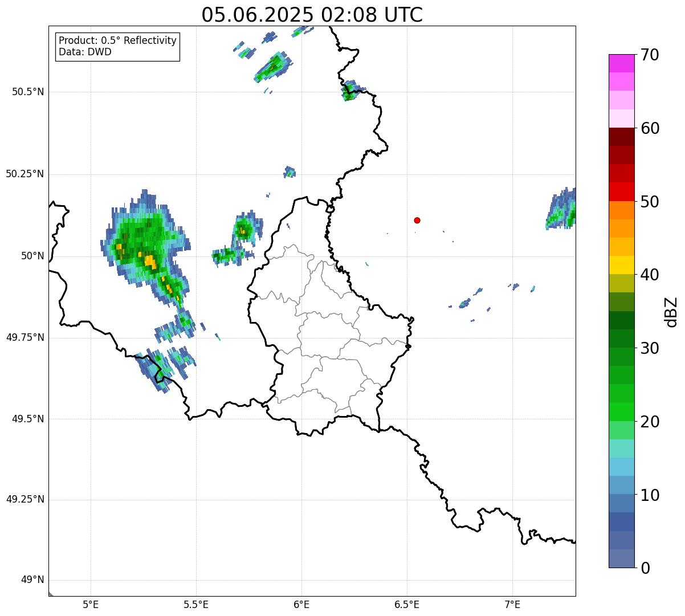Click the 49.5°N latitude label
685x616 pixels.
point(28,419)
